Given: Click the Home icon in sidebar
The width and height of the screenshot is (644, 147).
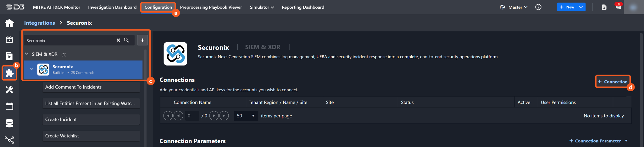Looking at the screenshot, I should point(9,23).
